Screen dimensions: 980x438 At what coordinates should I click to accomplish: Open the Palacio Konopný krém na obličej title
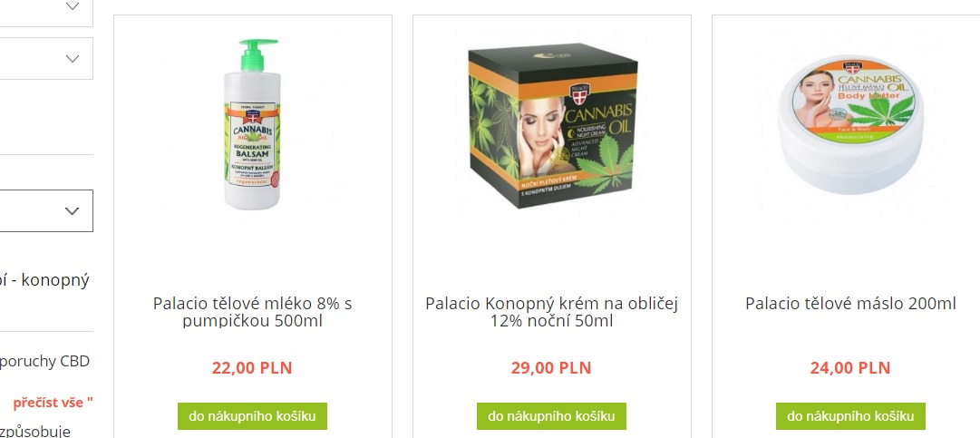tap(551, 313)
